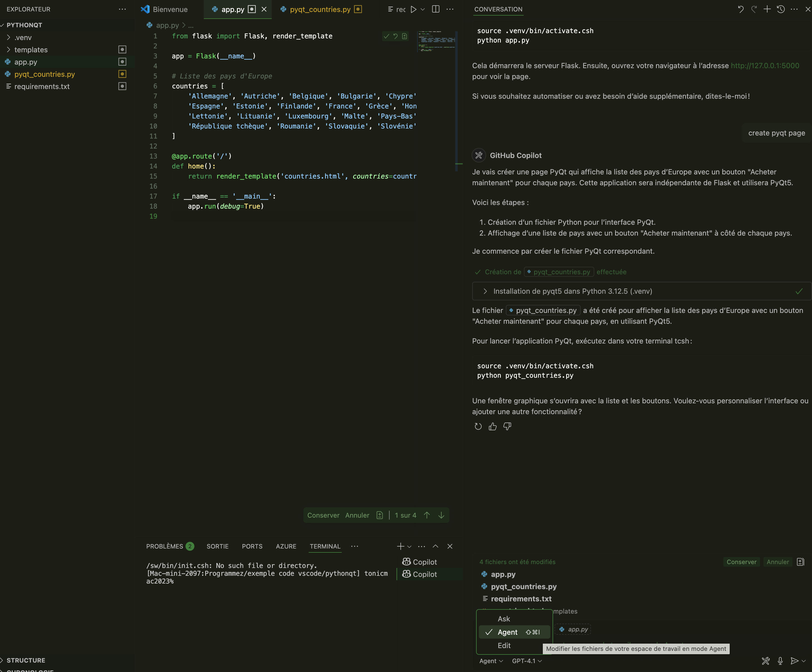Click the Run Python file play icon
The image size is (812, 672).
[413, 9]
